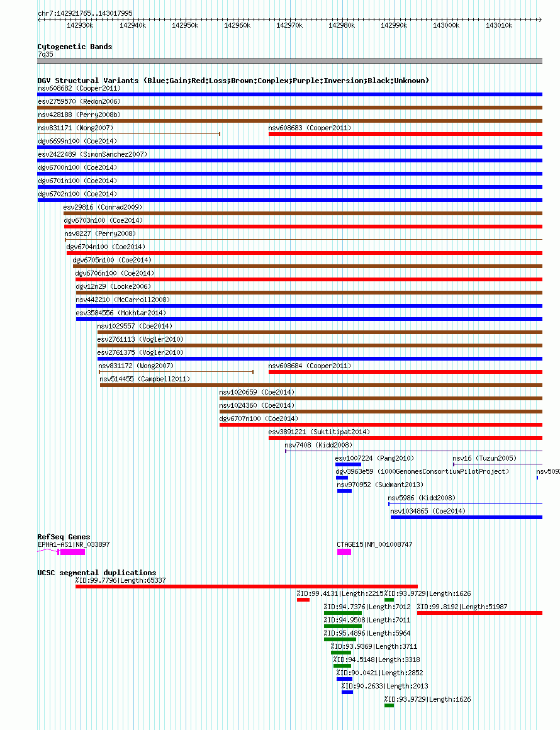The width and height of the screenshot is (560, 730).
Task: Click the CTAGE15 magenta gene block
Action: pyautogui.click(x=344, y=552)
